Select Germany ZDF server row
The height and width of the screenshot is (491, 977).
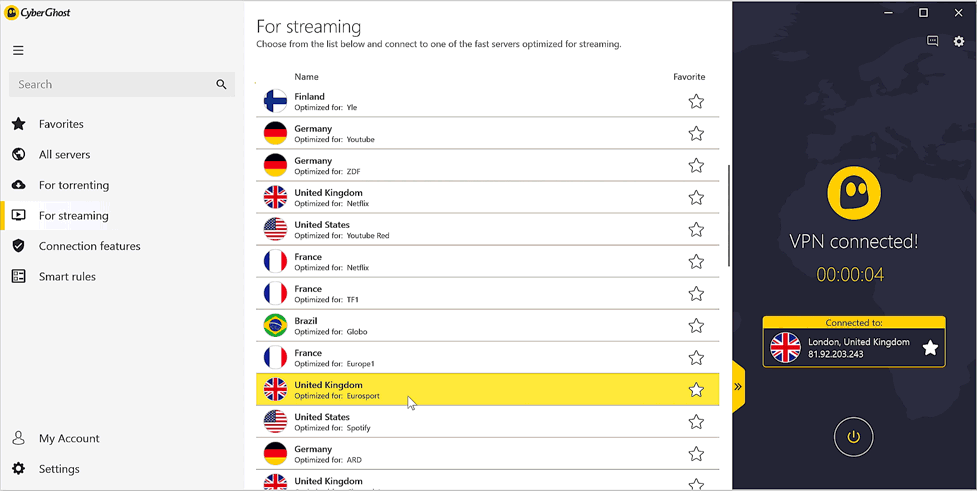[488, 165]
